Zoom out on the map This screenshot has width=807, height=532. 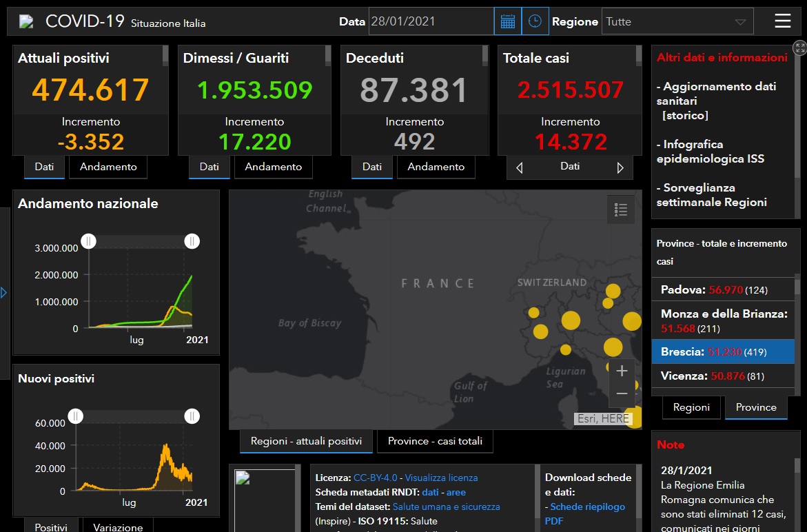(x=622, y=393)
